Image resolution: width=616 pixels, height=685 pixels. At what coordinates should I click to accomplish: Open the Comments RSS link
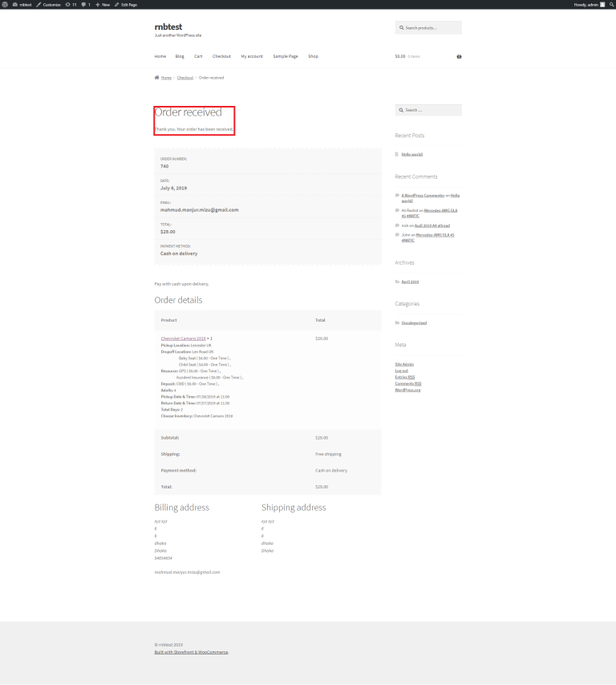pyautogui.click(x=408, y=383)
